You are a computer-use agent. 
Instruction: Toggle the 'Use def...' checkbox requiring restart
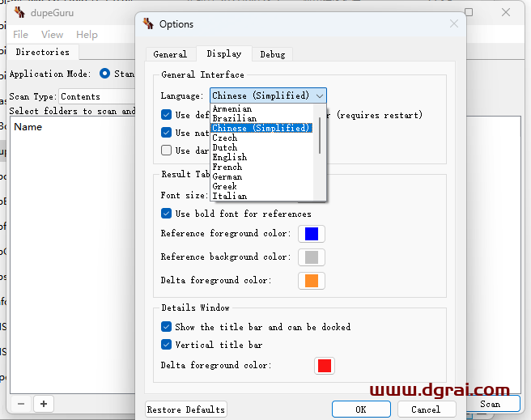coord(166,115)
